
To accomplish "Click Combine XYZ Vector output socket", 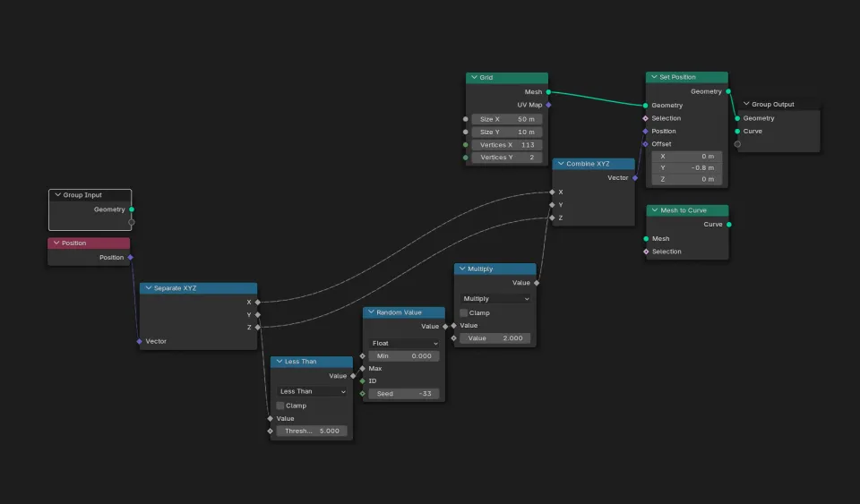I will (x=635, y=177).
